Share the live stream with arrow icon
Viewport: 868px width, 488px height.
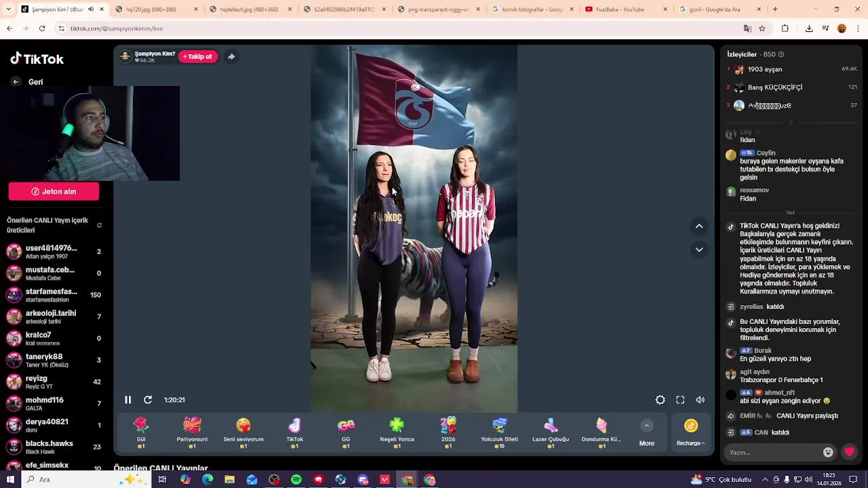click(x=231, y=57)
